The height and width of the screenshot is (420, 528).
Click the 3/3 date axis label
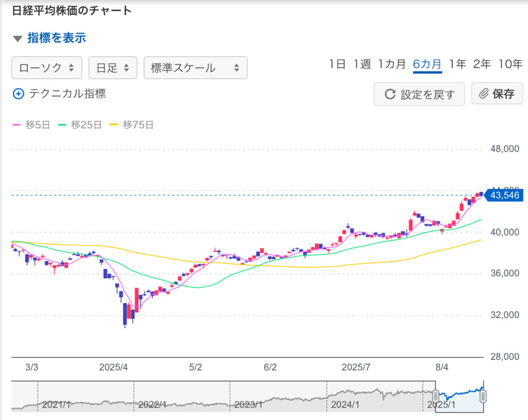(x=31, y=367)
